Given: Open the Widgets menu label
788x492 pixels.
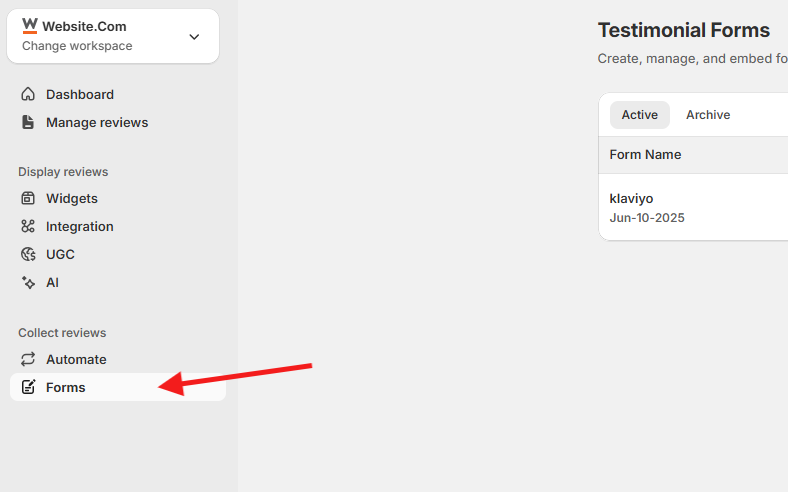Looking at the screenshot, I should click(x=72, y=199).
